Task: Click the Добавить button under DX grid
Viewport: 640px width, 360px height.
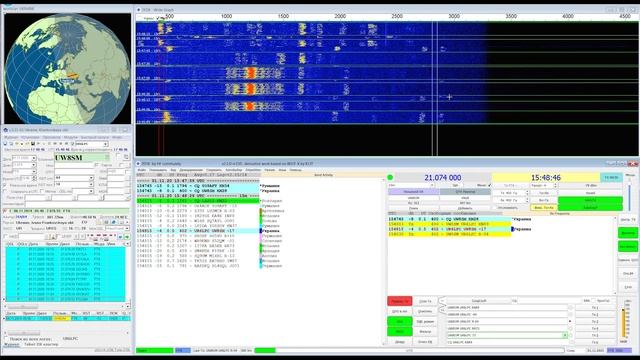Action: tap(465, 208)
